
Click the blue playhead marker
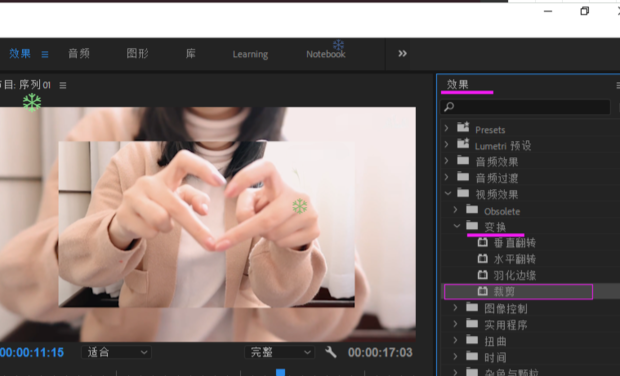(280, 372)
